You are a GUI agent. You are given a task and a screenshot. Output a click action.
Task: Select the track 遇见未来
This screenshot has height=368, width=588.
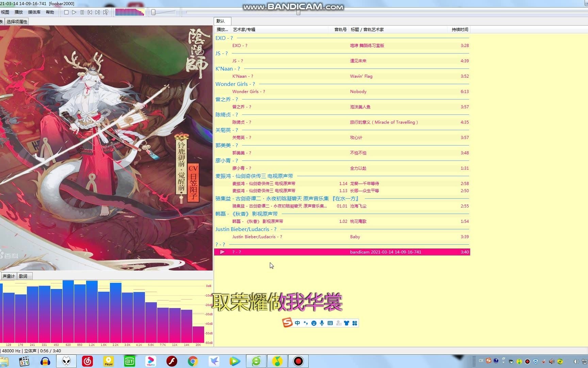click(x=342, y=61)
